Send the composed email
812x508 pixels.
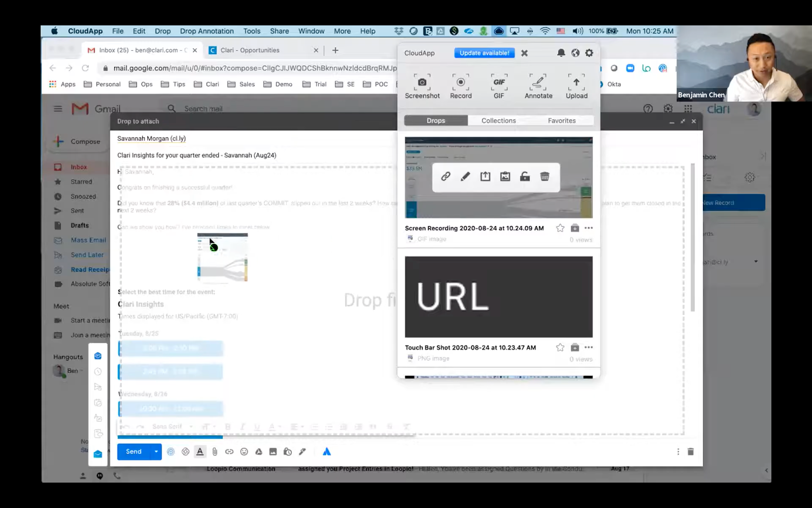click(x=134, y=452)
